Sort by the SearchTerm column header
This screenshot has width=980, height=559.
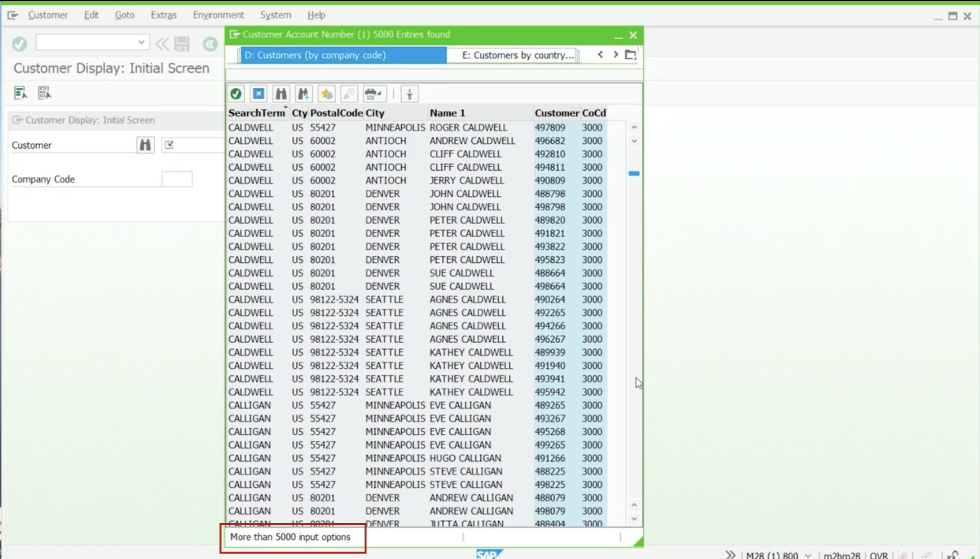click(257, 113)
